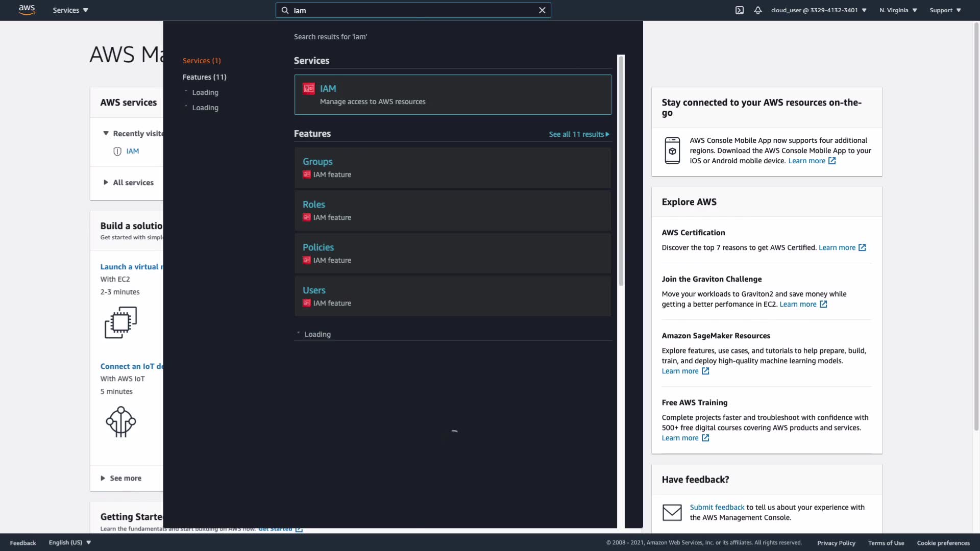Open the N. Virginia region dropdown

pos(898,10)
